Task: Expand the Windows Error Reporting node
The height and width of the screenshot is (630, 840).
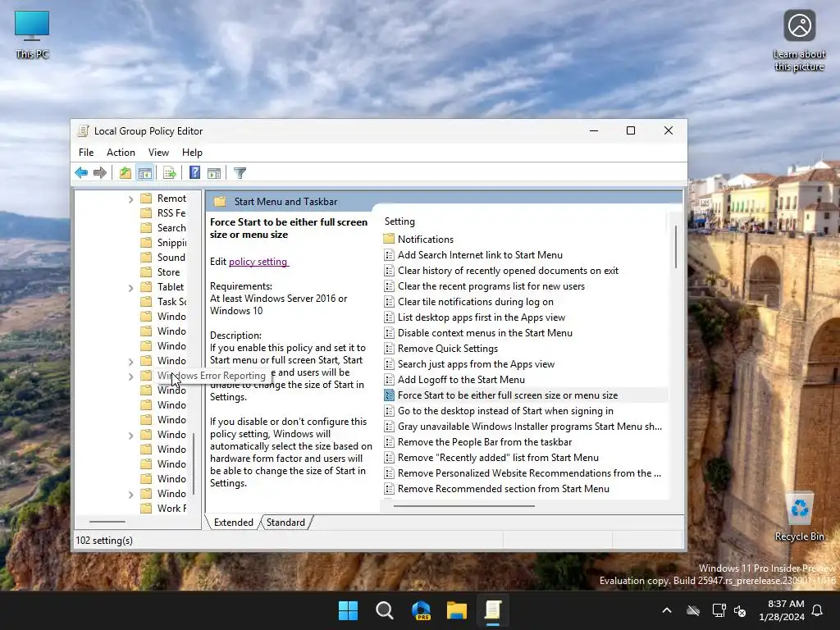Action: pos(130,377)
